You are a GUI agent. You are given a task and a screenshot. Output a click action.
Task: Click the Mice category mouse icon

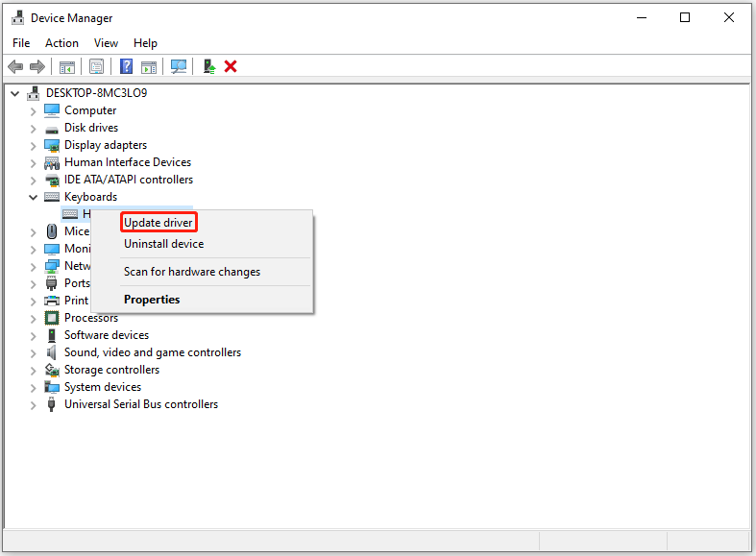tap(52, 231)
